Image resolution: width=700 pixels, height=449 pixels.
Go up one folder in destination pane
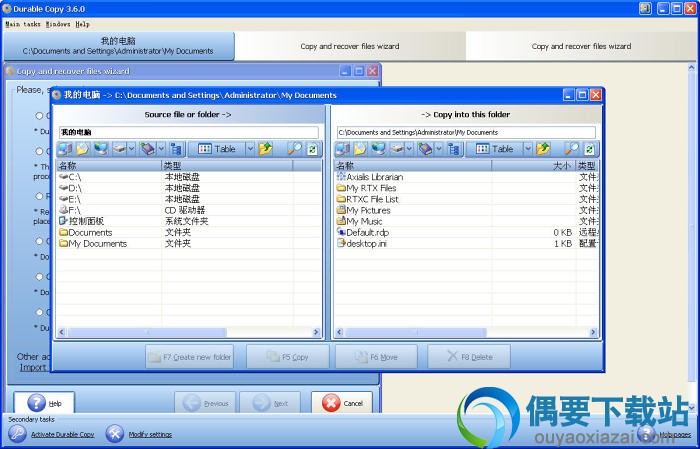pyautogui.click(x=543, y=149)
